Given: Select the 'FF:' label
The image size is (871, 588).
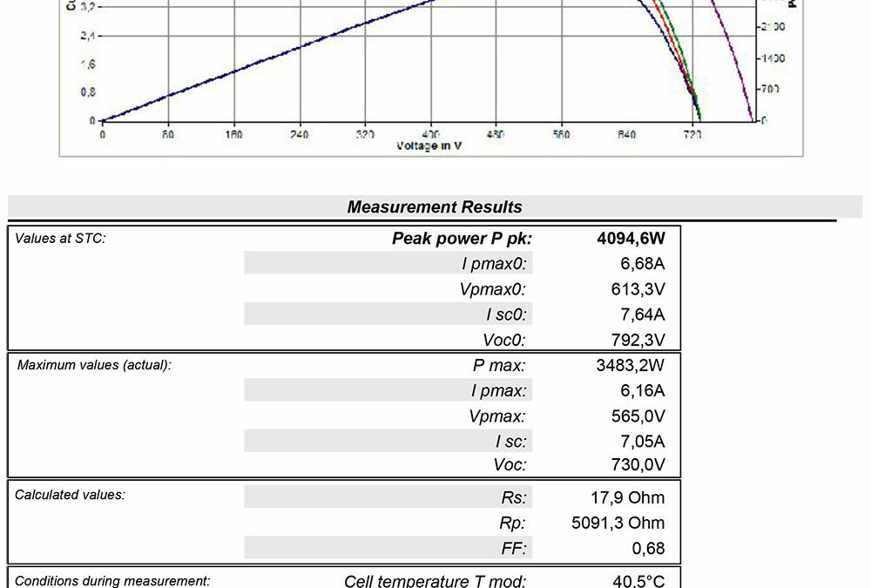Looking at the screenshot, I should pos(513,549).
